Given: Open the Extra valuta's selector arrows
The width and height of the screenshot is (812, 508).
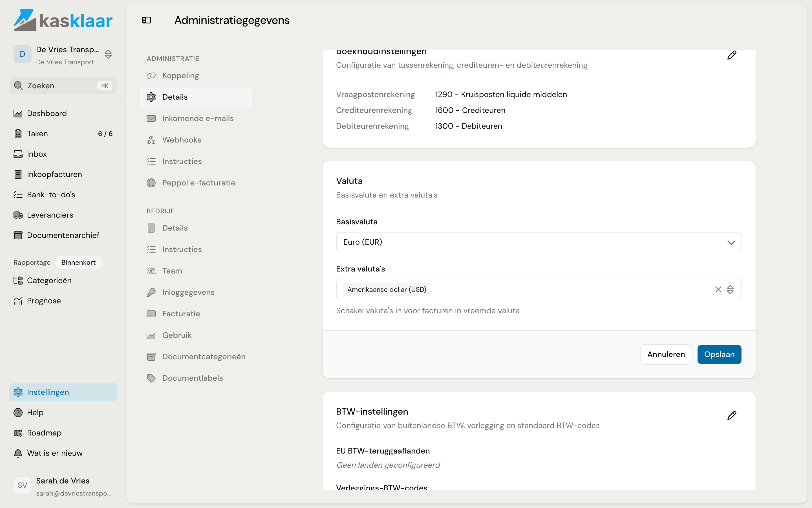Looking at the screenshot, I should pyautogui.click(x=730, y=289).
